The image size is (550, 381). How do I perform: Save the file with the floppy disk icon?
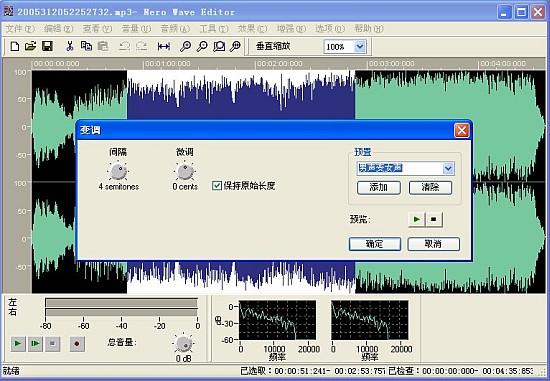click(47, 46)
